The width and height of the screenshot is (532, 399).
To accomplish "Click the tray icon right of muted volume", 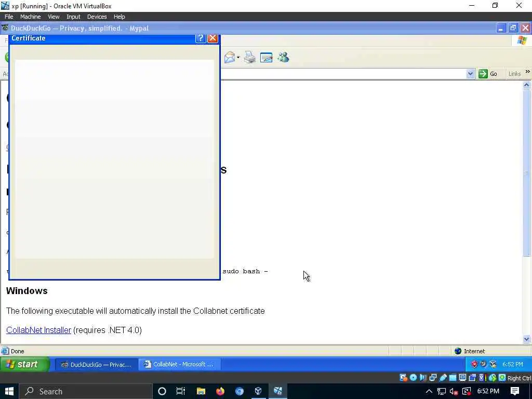I will click(466, 391).
